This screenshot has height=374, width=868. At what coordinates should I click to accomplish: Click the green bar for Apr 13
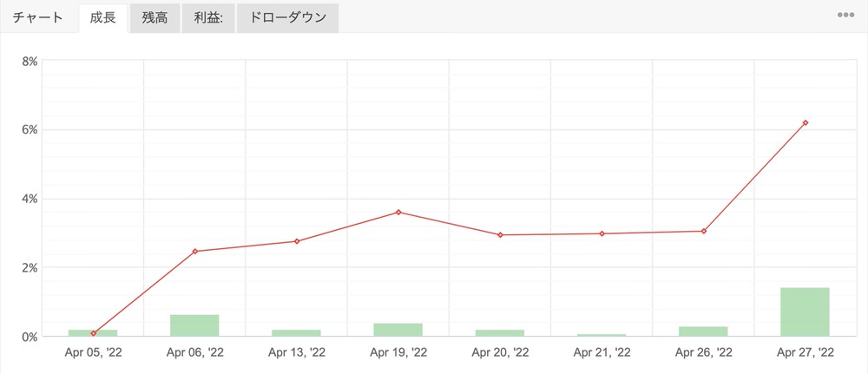(x=296, y=332)
